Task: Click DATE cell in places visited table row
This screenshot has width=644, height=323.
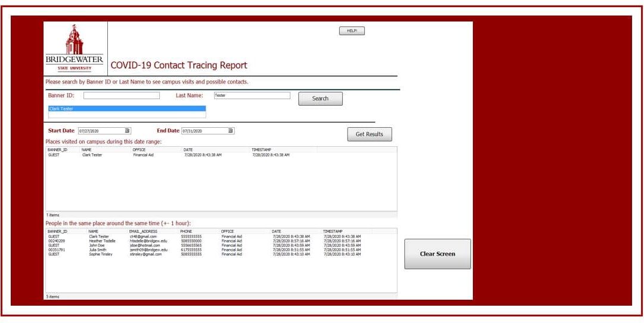Action: (x=203, y=155)
